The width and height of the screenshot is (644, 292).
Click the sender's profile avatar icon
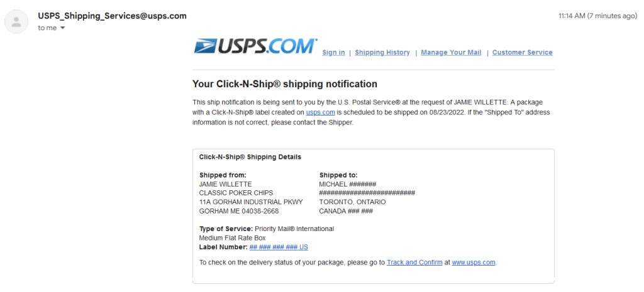[16, 23]
